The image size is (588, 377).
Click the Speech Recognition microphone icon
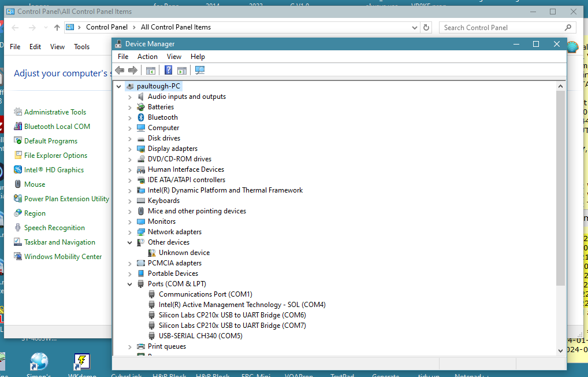click(18, 228)
